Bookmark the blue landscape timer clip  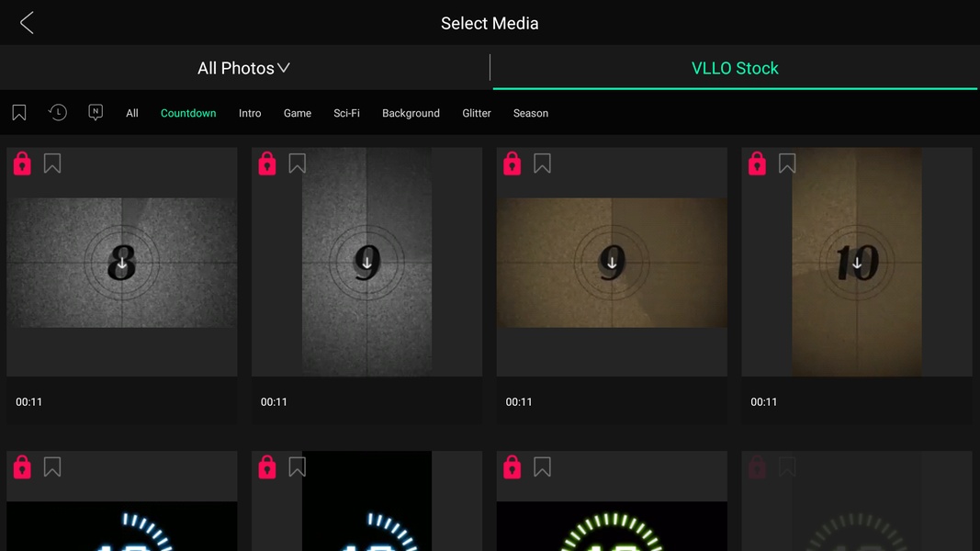[x=52, y=467]
